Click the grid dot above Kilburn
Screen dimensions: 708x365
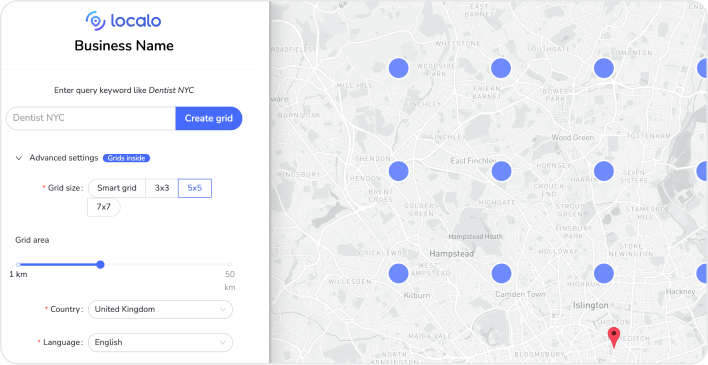pyautogui.click(x=399, y=273)
